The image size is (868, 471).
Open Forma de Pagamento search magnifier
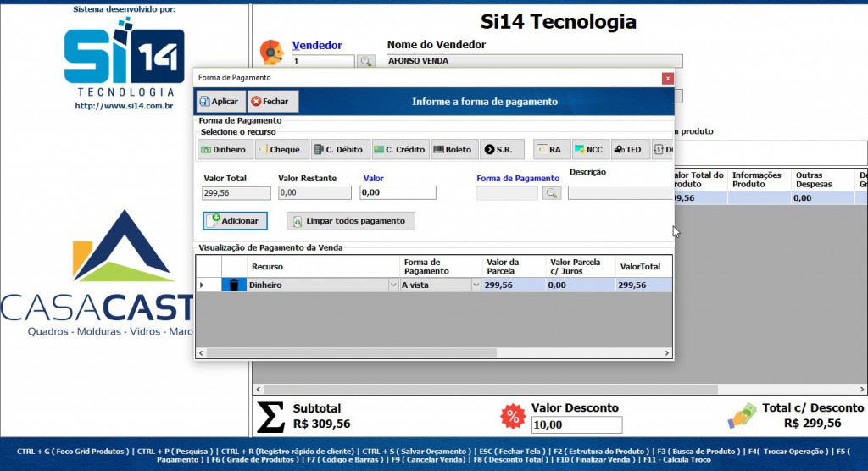point(552,193)
